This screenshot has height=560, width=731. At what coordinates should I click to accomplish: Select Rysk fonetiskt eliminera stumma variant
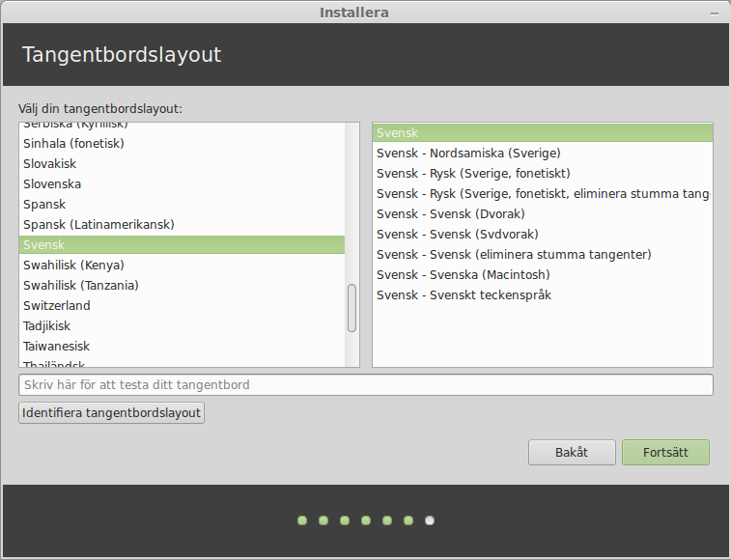point(543,193)
